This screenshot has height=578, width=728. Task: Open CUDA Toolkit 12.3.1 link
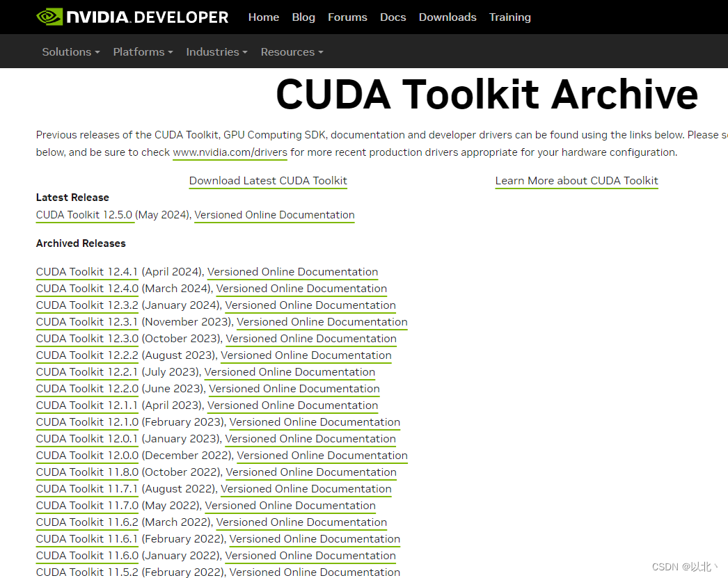87,322
